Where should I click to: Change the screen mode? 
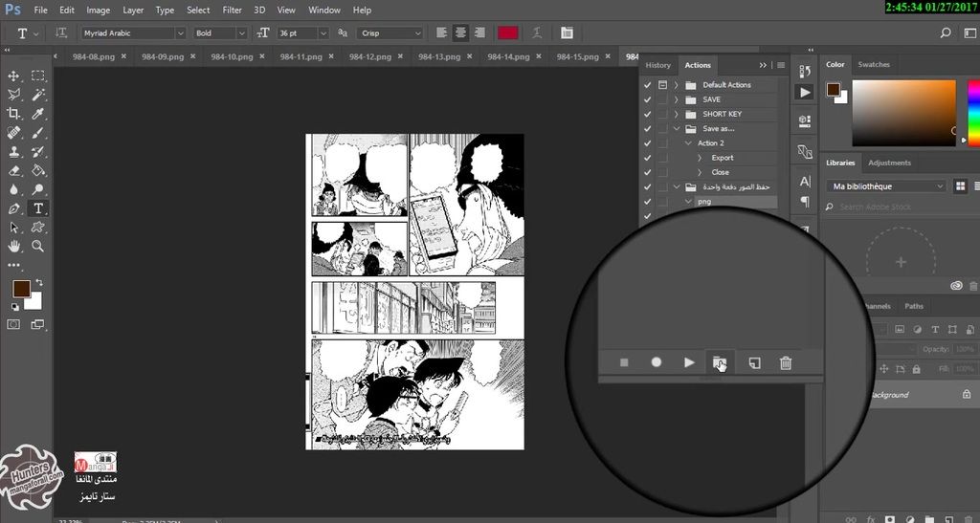(38, 324)
